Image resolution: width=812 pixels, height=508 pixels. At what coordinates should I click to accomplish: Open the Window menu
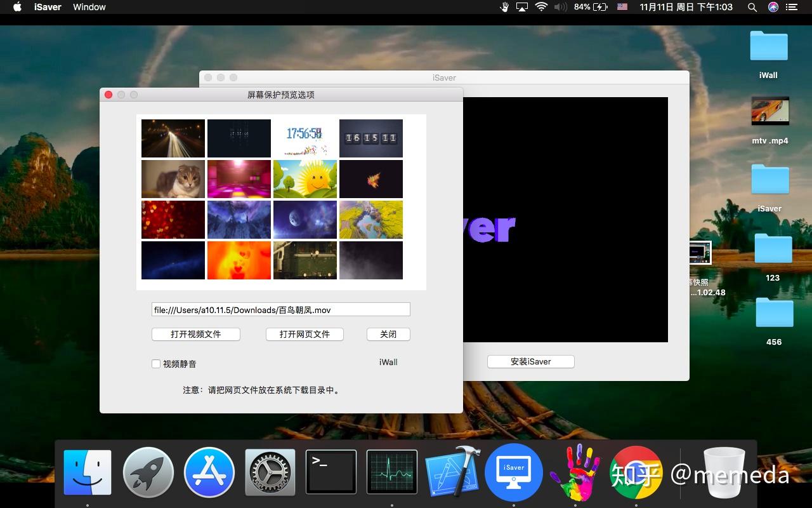(88, 7)
